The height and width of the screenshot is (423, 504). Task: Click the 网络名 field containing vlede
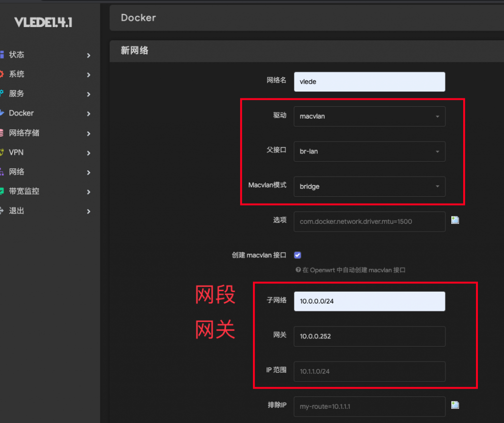[370, 82]
